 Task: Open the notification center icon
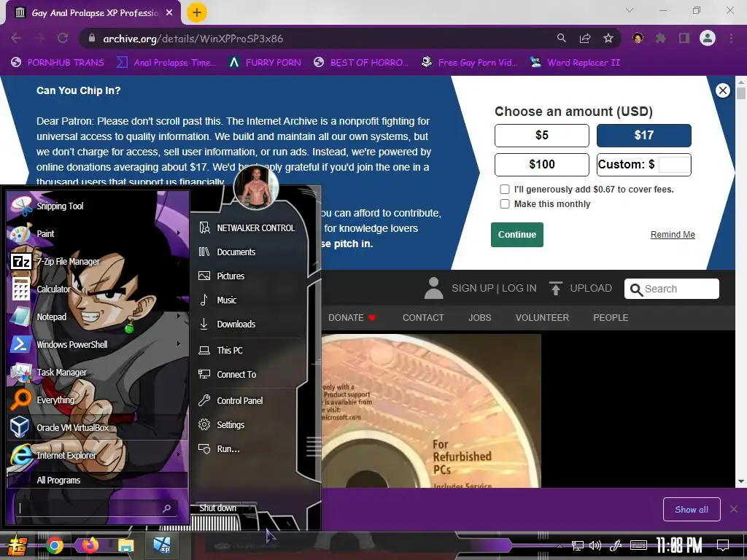click(723, 545)
